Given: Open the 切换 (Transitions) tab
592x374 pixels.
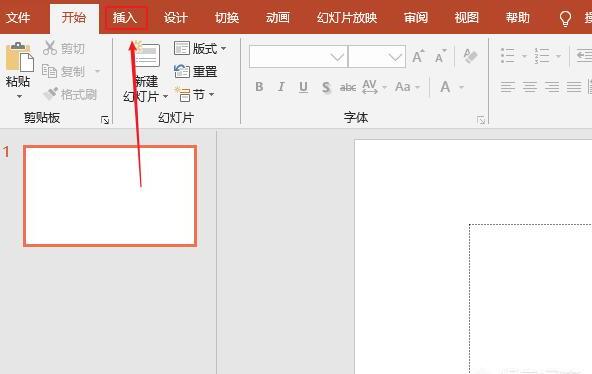Looking at the screenshot, I should 227,18.
